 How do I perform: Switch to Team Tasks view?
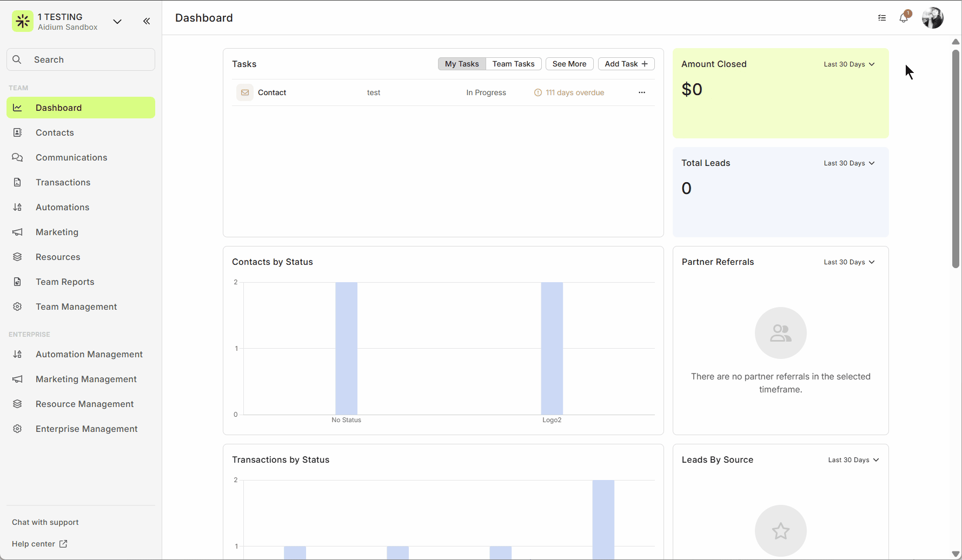tap(513, 64)
